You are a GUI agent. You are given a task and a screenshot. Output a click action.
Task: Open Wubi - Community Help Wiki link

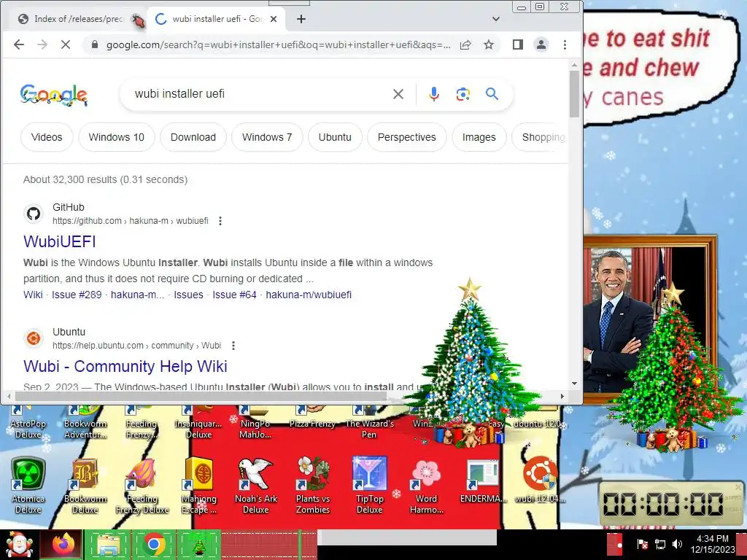125,366
